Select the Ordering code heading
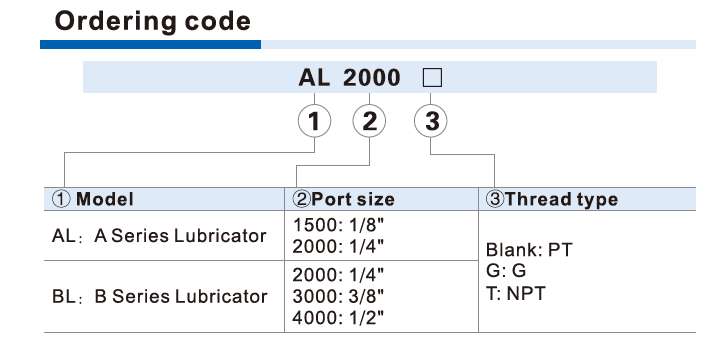Image resolution: width=719 pixels, height=361 pixels. point(153,21)
